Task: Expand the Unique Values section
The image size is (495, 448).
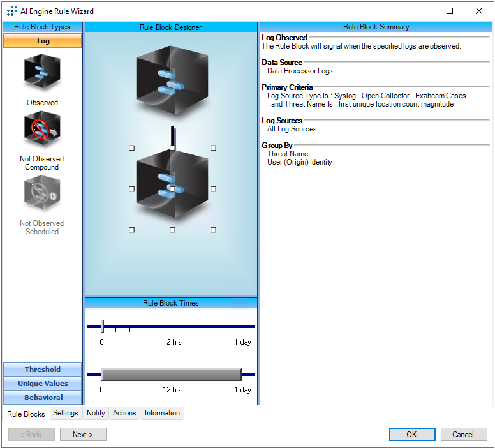Action: click(43, 384)
